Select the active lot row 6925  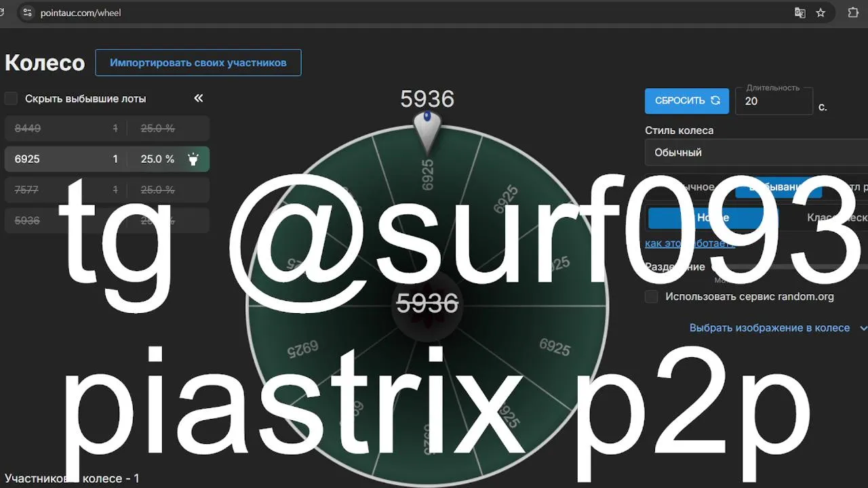tap(107, 159)
